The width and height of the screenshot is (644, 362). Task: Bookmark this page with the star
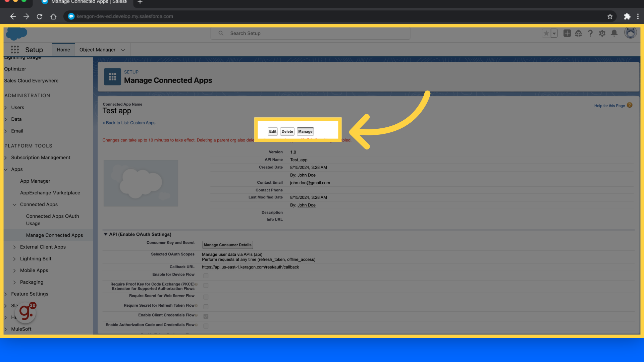pyautogui.click(x=610, y=16)
